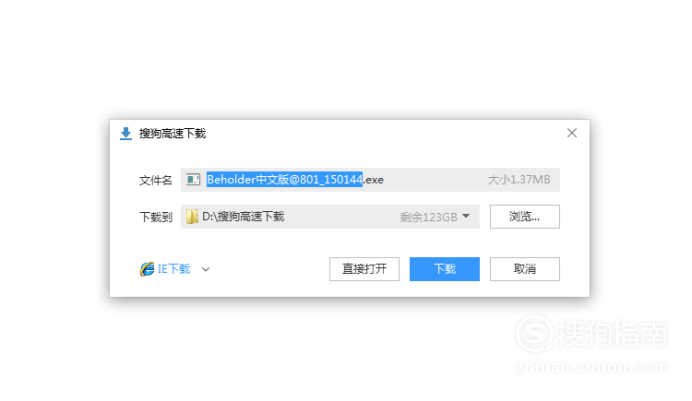The width and height of the screenshot is (692, 401).
Task: Click the blue 下载 button
Action: click(x=444, y=269)
